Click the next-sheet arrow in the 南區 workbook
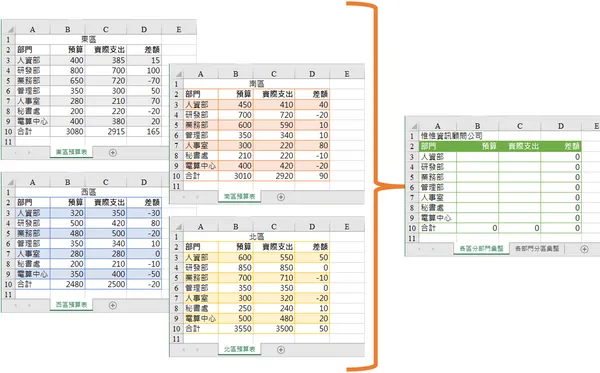 [198, 197]
